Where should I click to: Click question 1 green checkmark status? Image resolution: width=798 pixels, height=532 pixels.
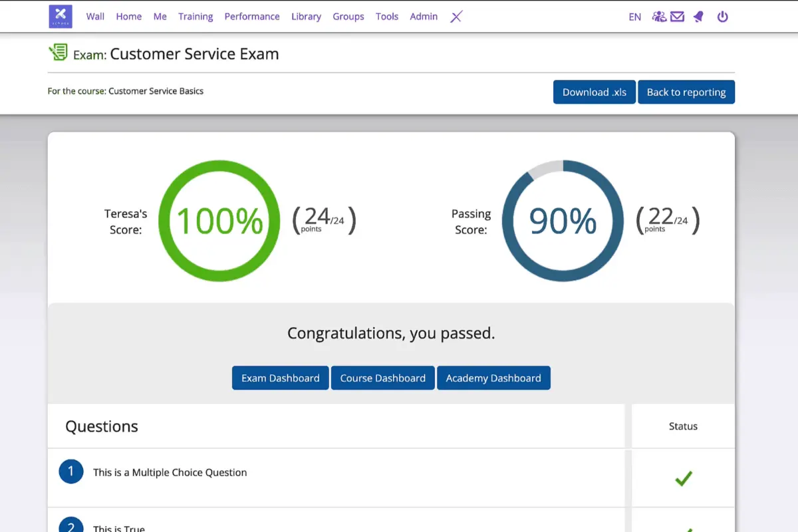[684, 478]
